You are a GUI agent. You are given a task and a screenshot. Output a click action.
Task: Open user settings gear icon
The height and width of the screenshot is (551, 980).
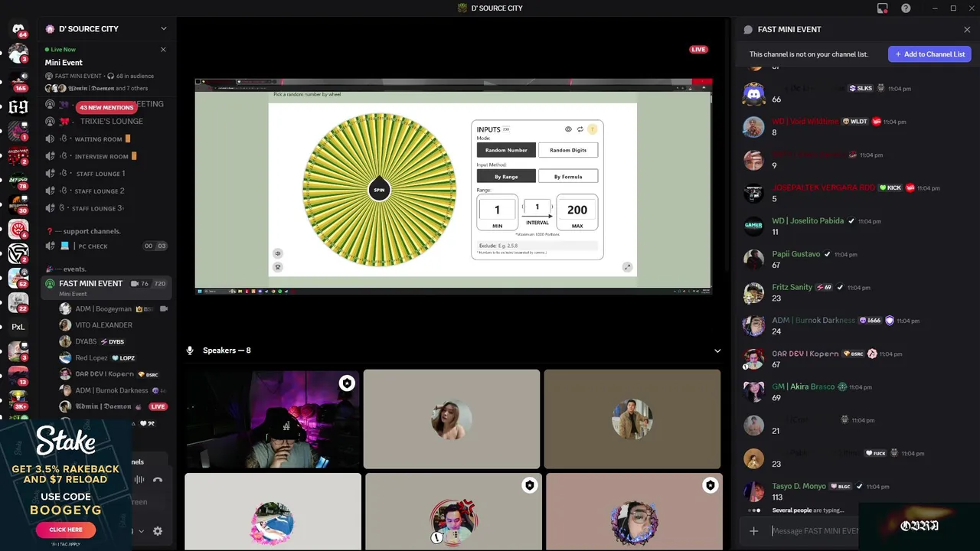click(x=158, y=531)
